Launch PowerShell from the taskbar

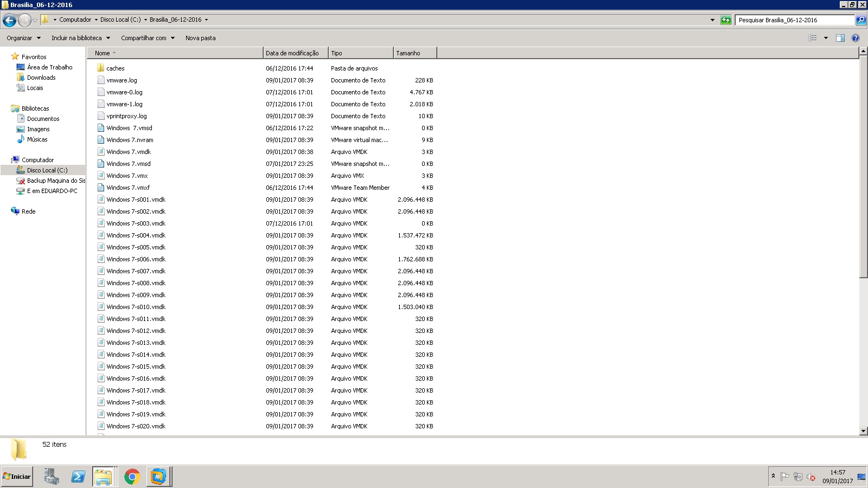point(78,477)
